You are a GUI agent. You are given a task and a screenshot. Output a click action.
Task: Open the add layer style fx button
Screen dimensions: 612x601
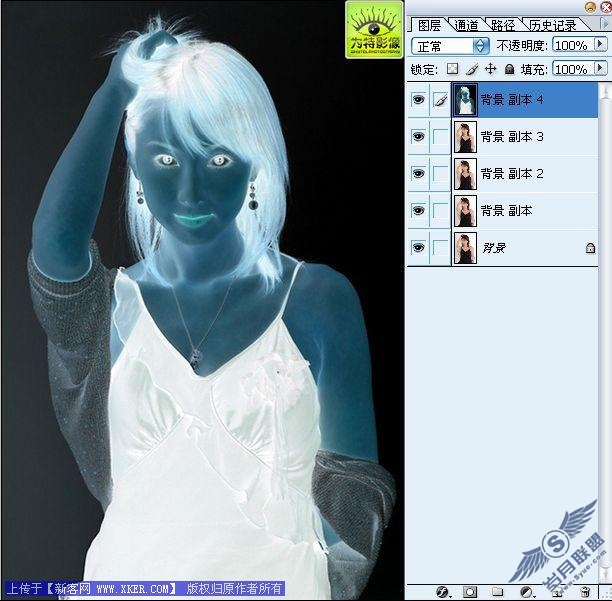(443, 592)
